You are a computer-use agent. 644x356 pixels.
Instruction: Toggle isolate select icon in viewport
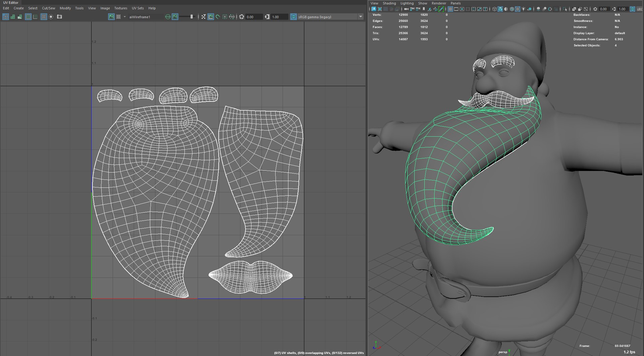pyautogui.click(x=565, y=9)
